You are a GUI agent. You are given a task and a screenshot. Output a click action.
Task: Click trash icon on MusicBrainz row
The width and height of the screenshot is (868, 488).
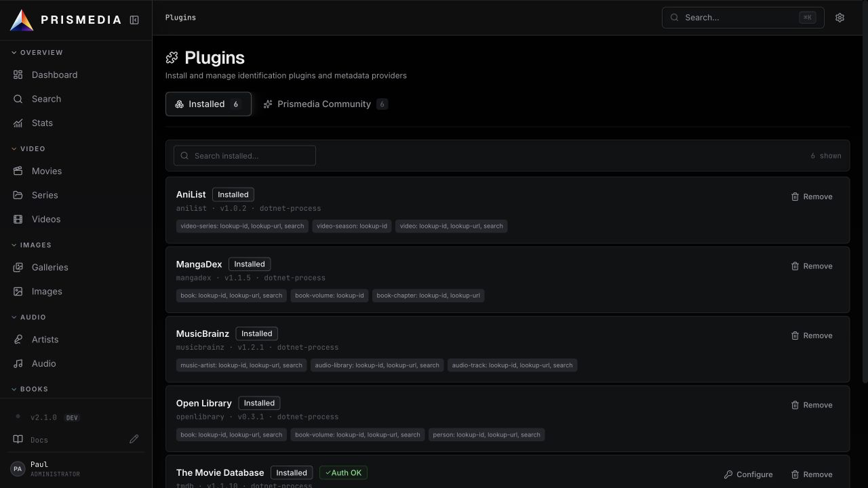(795, 335)
